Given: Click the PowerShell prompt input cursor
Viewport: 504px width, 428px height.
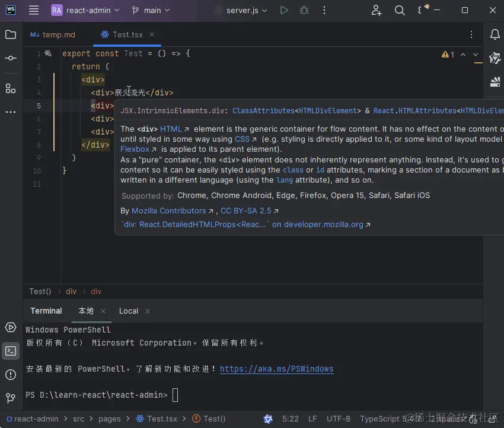Looking at the screenshot, I should [175, 395].
